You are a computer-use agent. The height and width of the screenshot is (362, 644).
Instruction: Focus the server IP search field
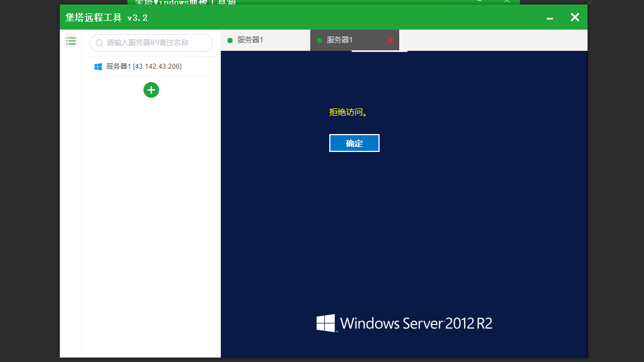coord(151,42)
